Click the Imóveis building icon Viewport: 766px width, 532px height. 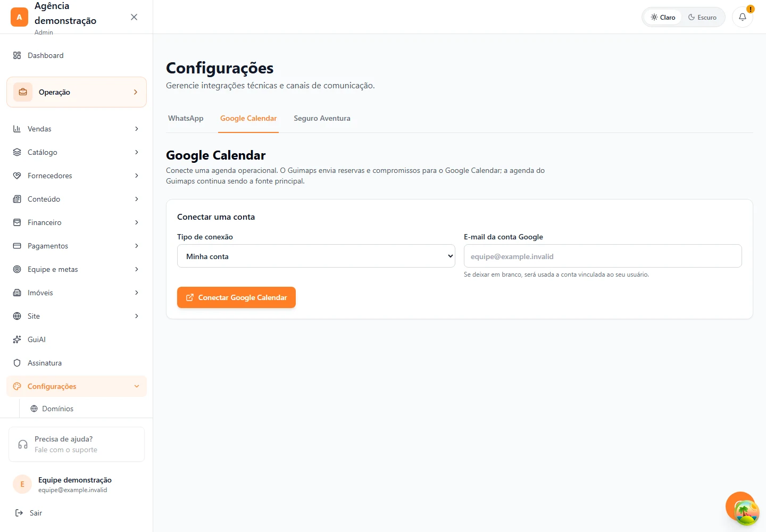pos(17,293)
